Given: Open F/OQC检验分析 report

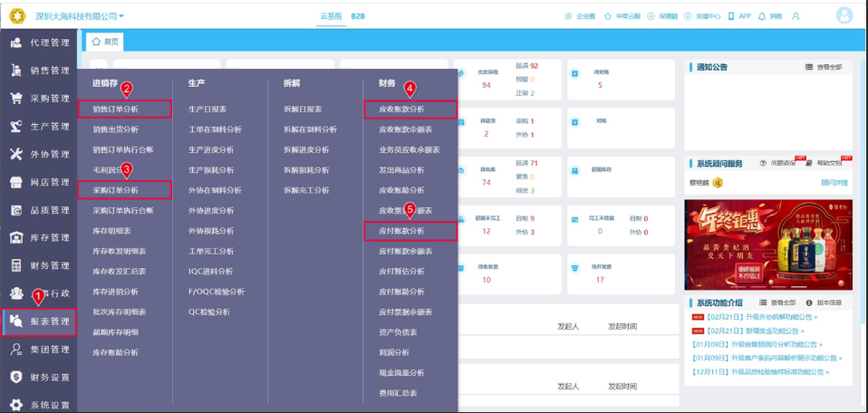Looking at the screenshot, I should click(217, 292).
